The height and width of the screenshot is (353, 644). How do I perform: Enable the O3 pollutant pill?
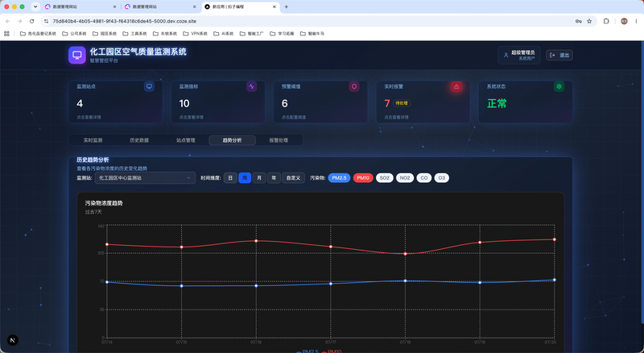[441, 178]
